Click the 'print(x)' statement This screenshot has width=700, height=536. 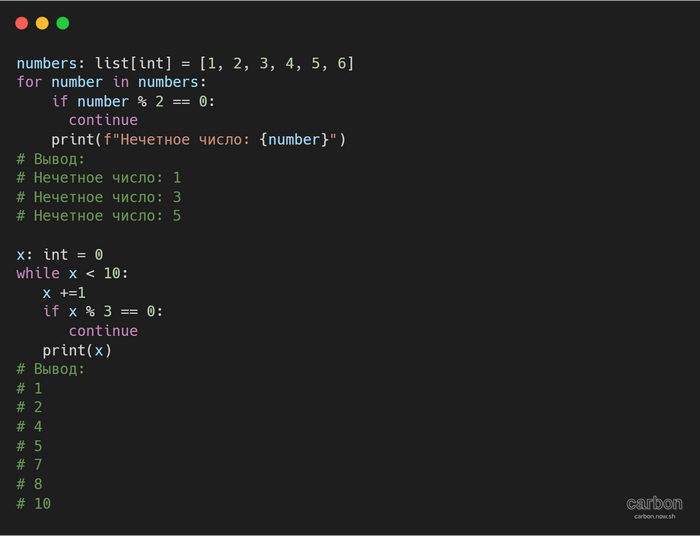(x=77, y=350)
